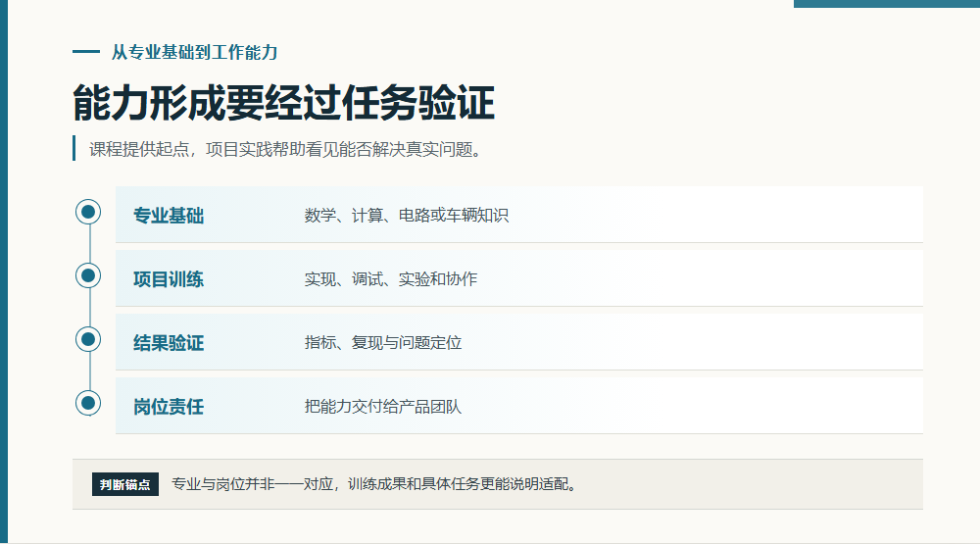Screen dimensions: 980x544
Task: Click the text 指标、复现与问题定位
Action: 383,343
